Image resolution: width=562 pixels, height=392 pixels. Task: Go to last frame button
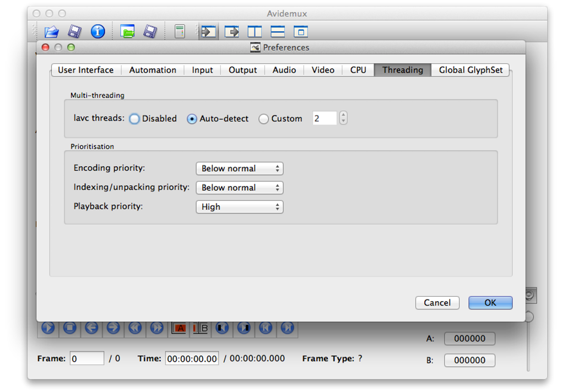(288, 328)
